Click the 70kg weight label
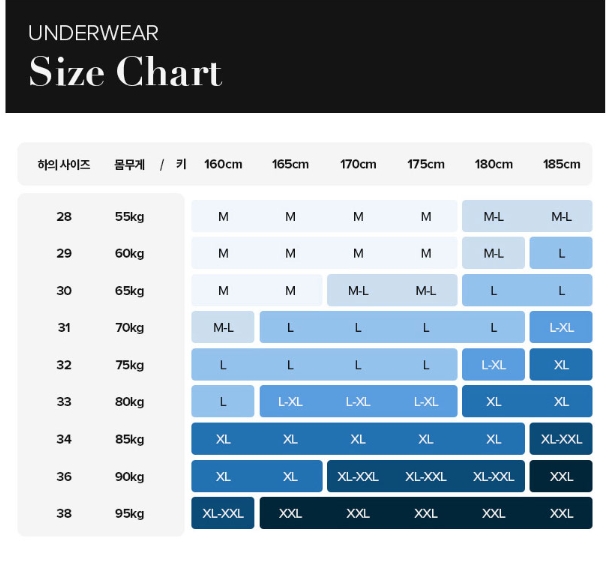This screenshot has height=564, width=612. [x=129, y=327]
